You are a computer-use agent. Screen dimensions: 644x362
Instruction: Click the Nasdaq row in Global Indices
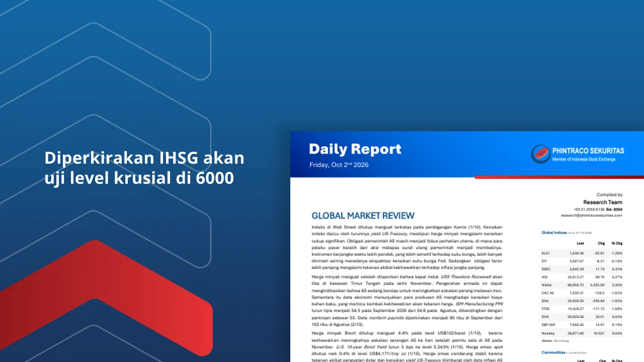(x=582, y=333)
